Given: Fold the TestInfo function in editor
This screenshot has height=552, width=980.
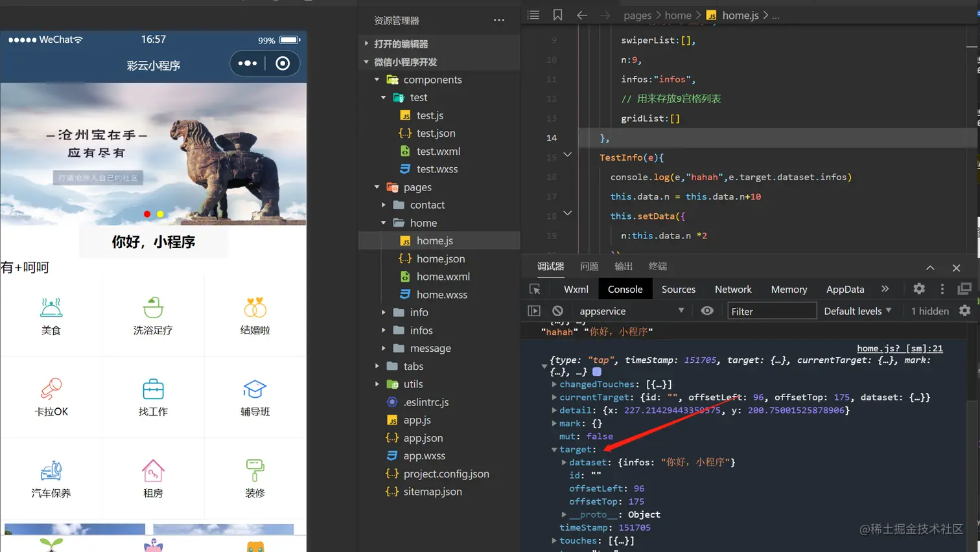Looking at the screenshot, I should (567, 154).
